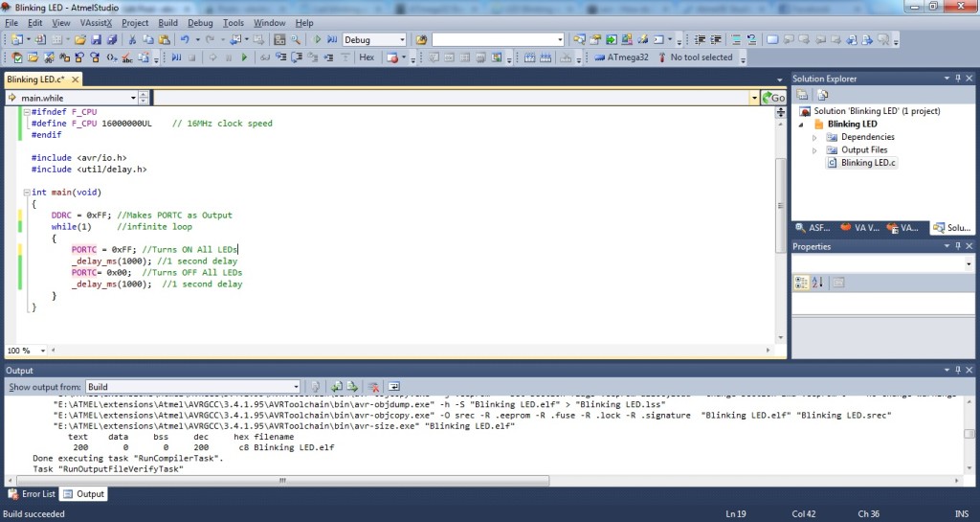Click the Output panel horizontal scrollbar
This screenshot has width=980, height=522.
(x=479, y=480)
